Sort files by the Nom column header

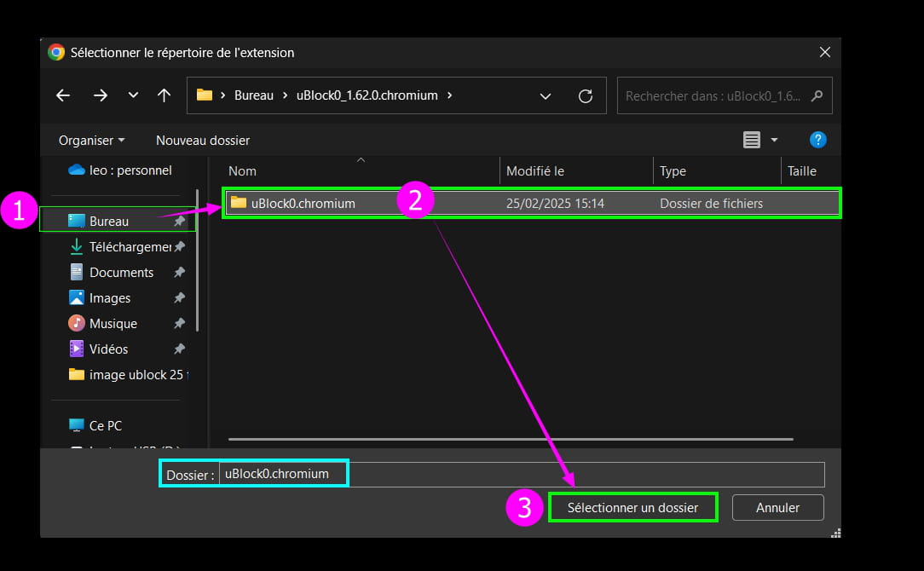(361, 171)
